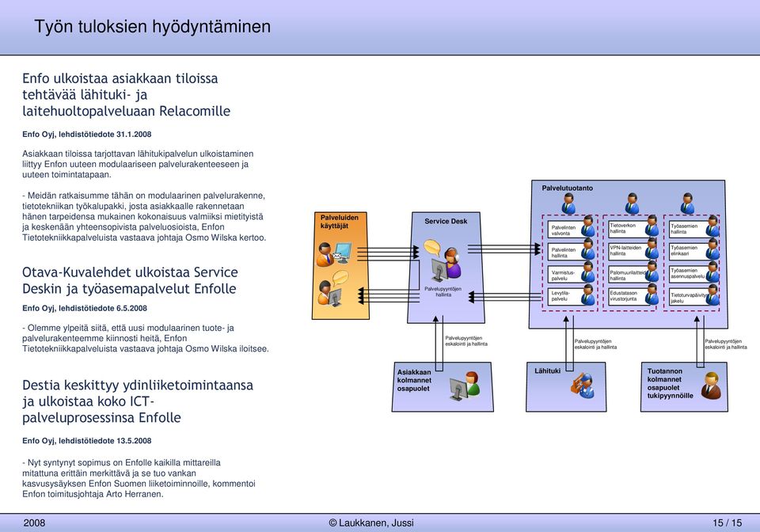The width and height of the screenshot is (760, 532).
Task: Click businessman icon in Tuotannon kolmannet osapuolet
Action: tap(711, 386)
